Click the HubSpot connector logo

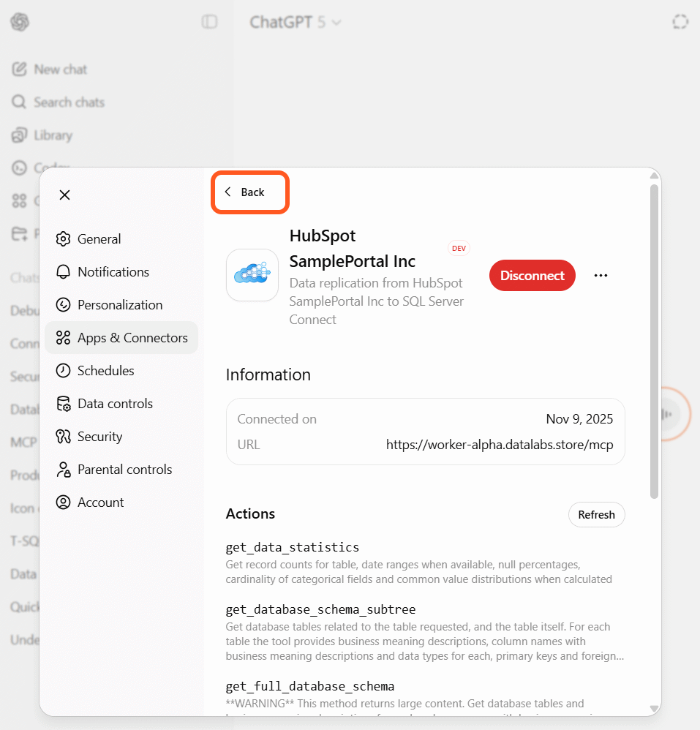click(252, 275)
